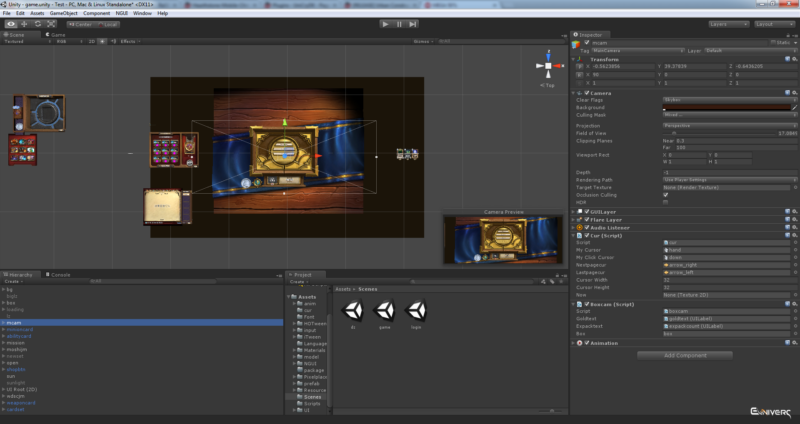Open the Projection Perspective dropdown
The image size is (800, 424).
pos(730,126)
